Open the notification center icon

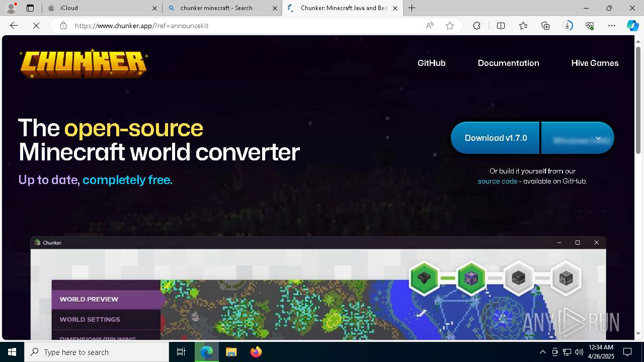click(x=627, y=352)
